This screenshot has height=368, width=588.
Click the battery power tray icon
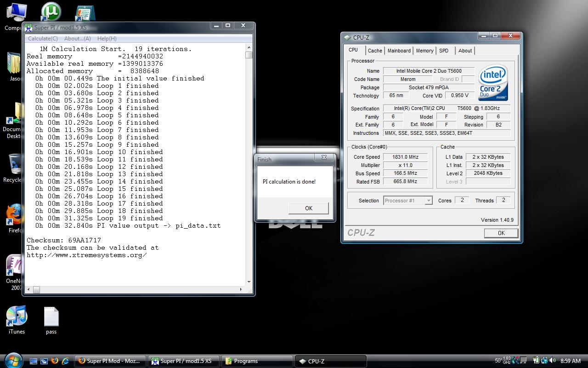[536, 361]
